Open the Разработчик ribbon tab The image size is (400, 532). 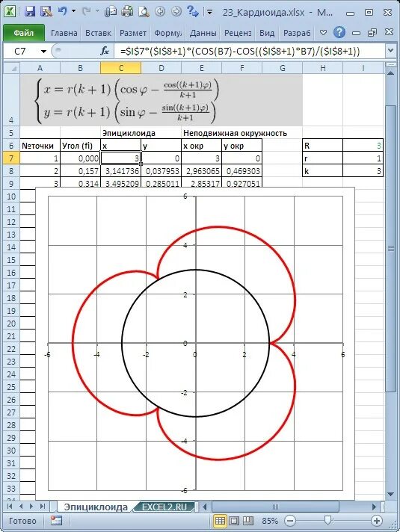click(297, 33)
